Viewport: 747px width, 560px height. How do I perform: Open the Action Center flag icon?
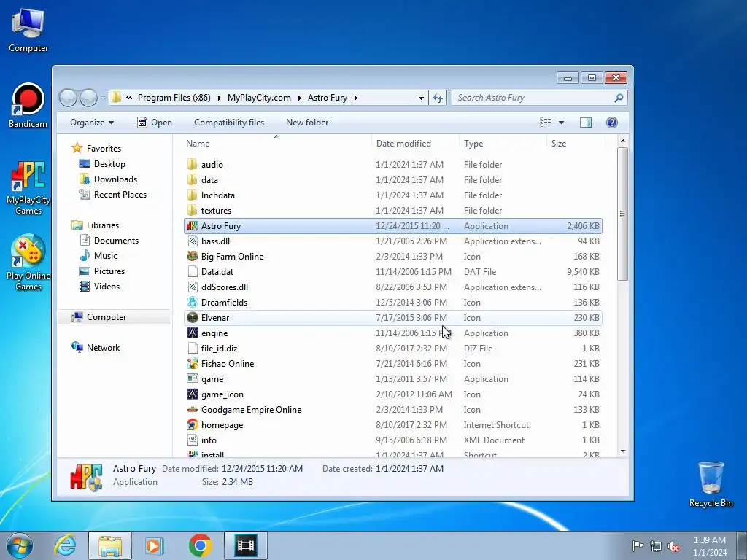638,546
